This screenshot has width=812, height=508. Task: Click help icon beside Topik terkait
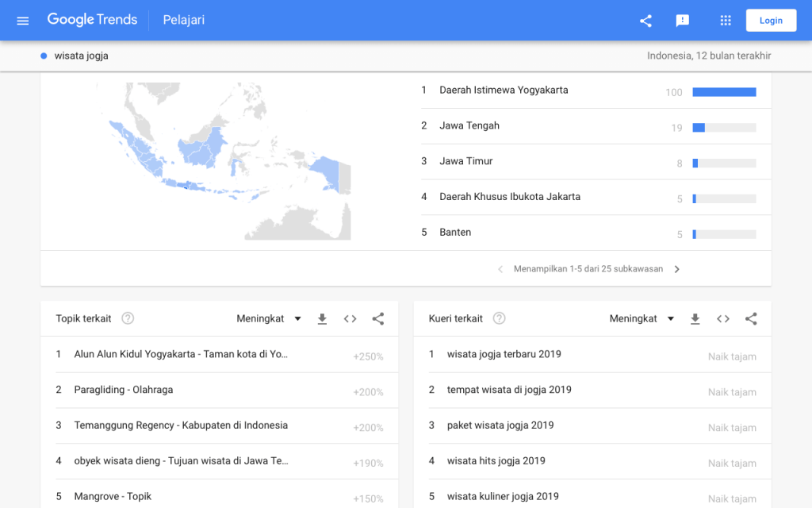(x=128, y=319)
